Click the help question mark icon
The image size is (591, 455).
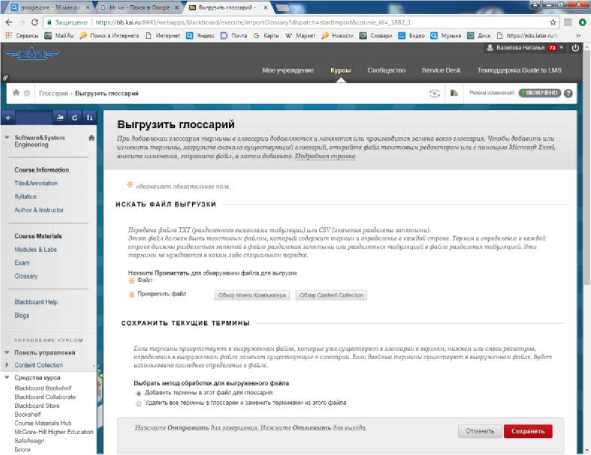coord(568,93)
